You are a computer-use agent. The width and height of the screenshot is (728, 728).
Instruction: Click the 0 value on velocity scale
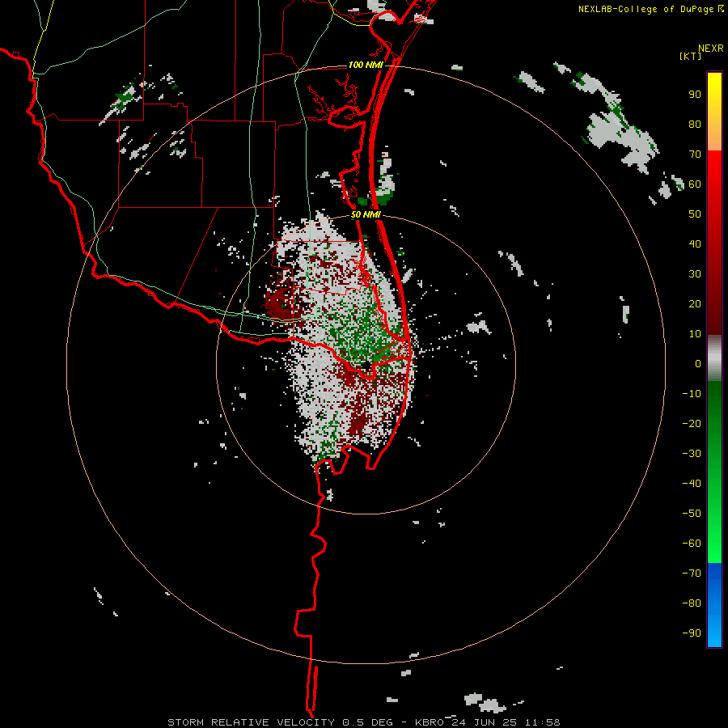point(698,363)
